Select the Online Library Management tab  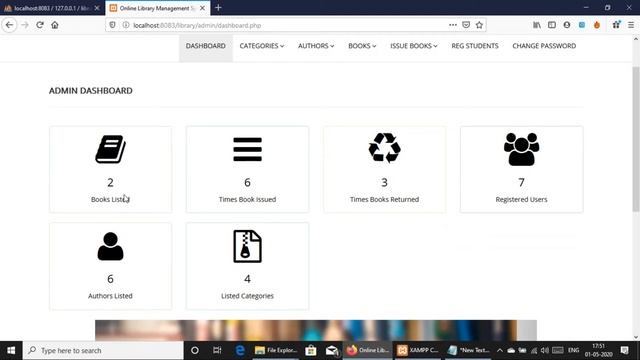click(157, 8)
